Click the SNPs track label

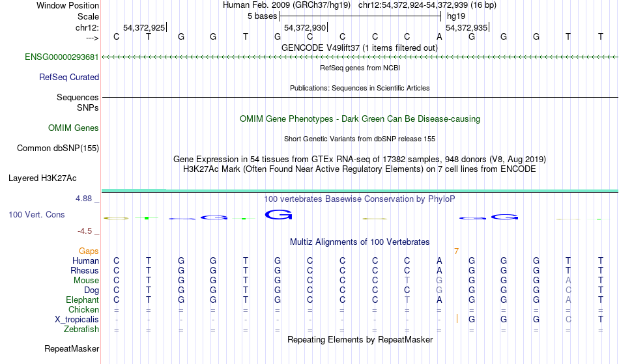point(88,108)
